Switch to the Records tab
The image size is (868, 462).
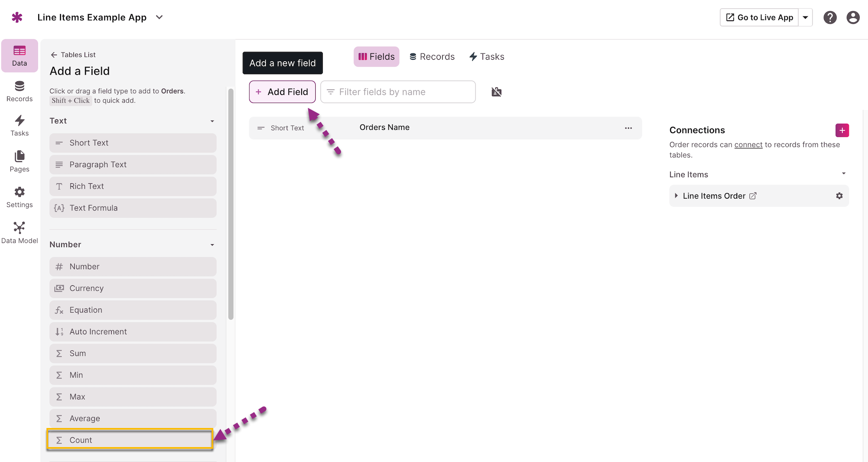point(432,57)
